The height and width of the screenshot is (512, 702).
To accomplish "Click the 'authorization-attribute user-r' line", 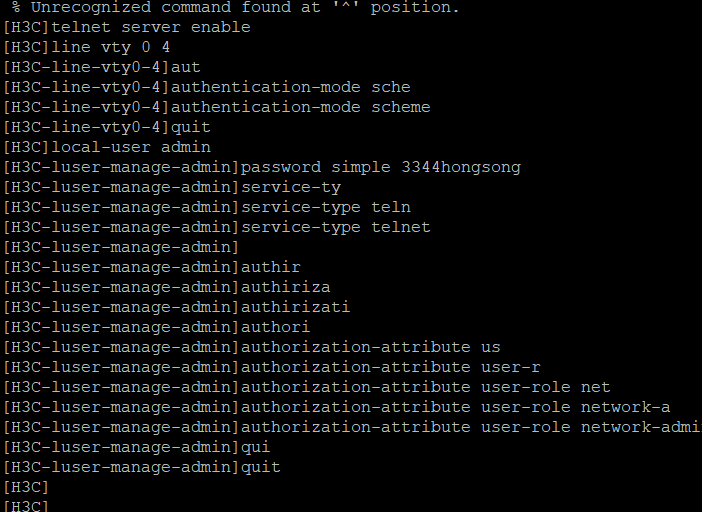I will coord(390,367).
